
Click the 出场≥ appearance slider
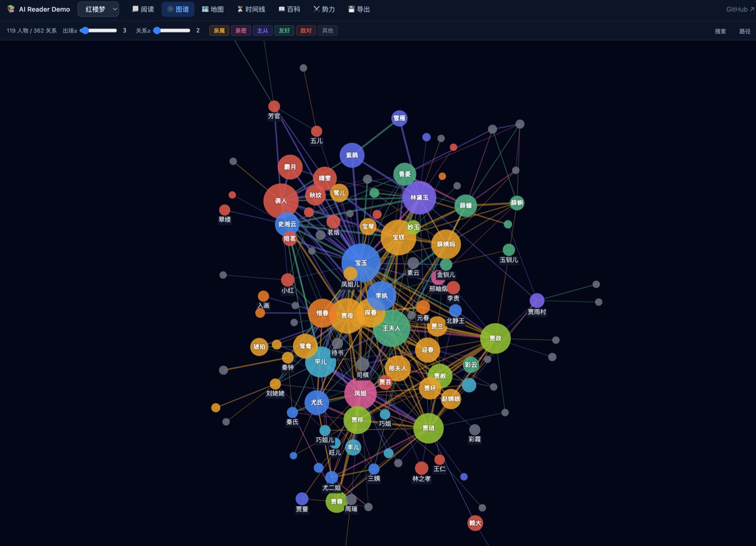click(x=99, y=30)
